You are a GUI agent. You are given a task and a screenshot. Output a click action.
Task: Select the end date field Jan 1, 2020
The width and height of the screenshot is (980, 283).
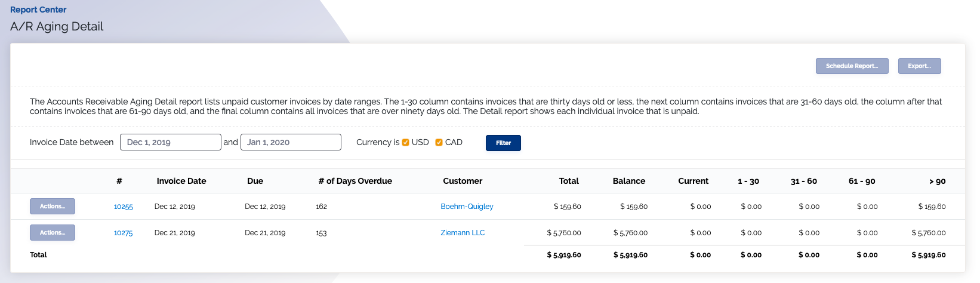(291, 142)
